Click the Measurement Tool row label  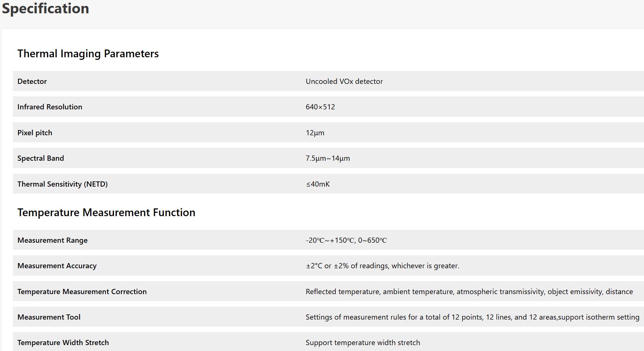pos(49,317)
